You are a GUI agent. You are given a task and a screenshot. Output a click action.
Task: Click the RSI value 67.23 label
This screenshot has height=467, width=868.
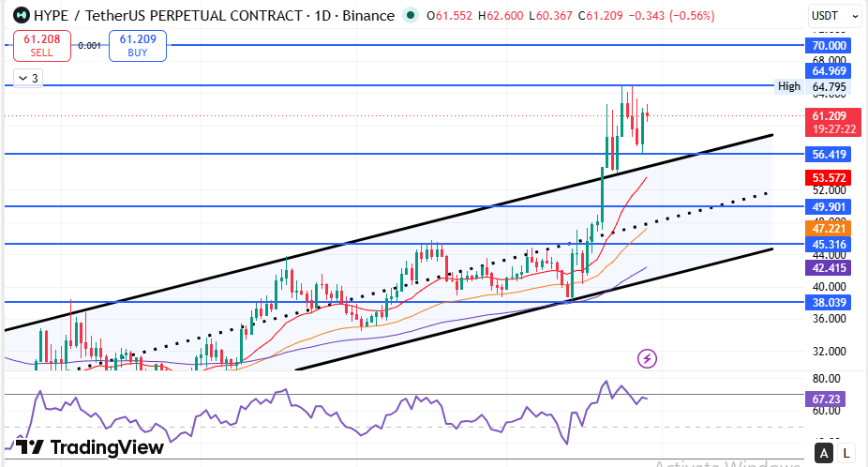click(x=826, y=399)
